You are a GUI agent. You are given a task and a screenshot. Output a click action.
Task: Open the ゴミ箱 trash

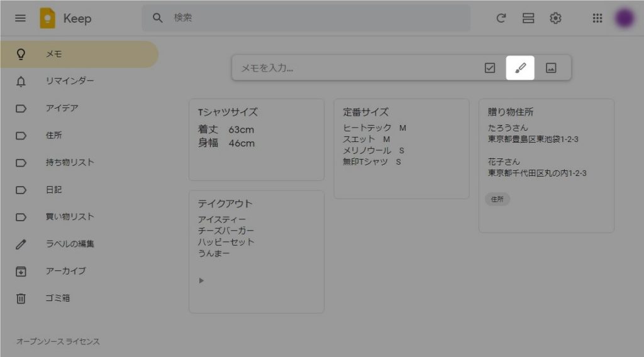coord(57,298)
